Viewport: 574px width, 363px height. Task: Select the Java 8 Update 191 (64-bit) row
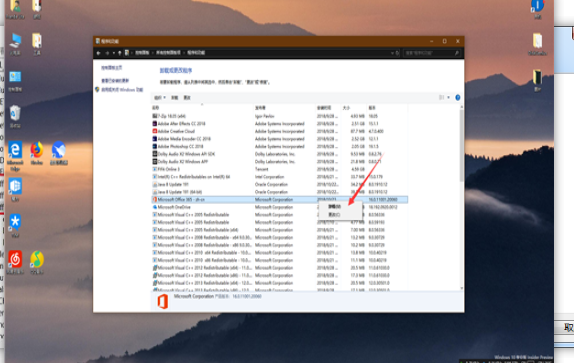coord(280,192)
